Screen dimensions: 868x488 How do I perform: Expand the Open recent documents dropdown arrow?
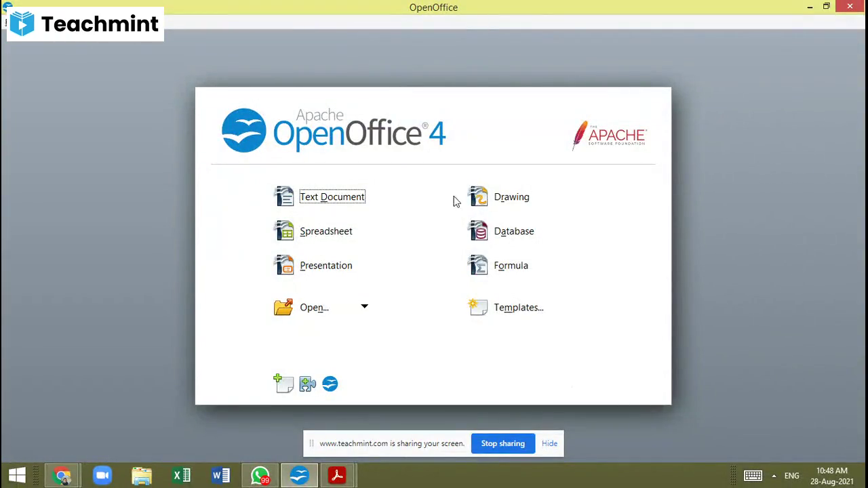pyautogui.click(x=364, y=307)
